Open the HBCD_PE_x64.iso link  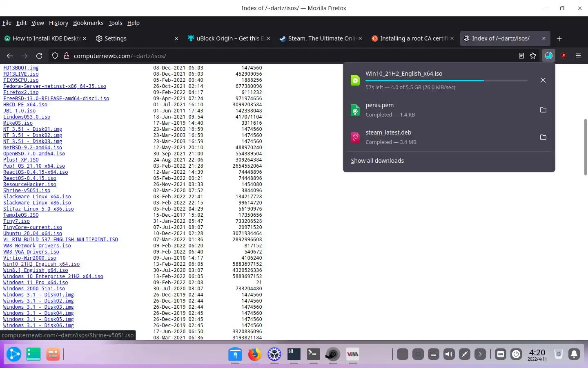25,105
